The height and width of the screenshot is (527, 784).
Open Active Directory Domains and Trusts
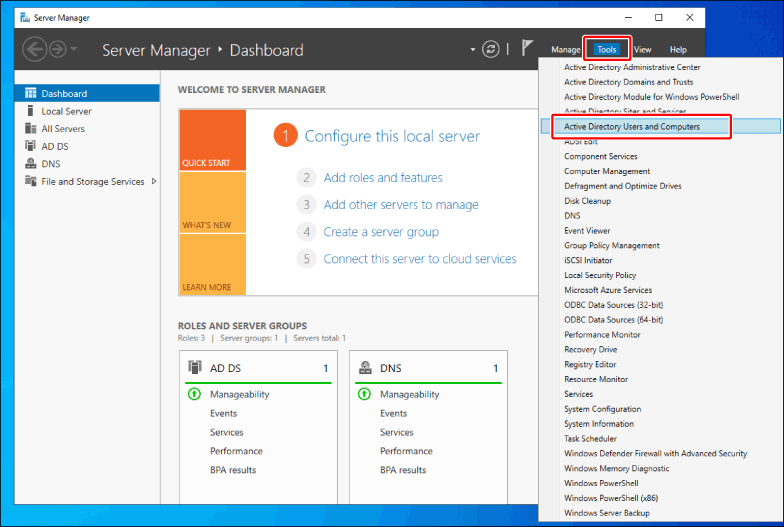[x=628, y=82]
